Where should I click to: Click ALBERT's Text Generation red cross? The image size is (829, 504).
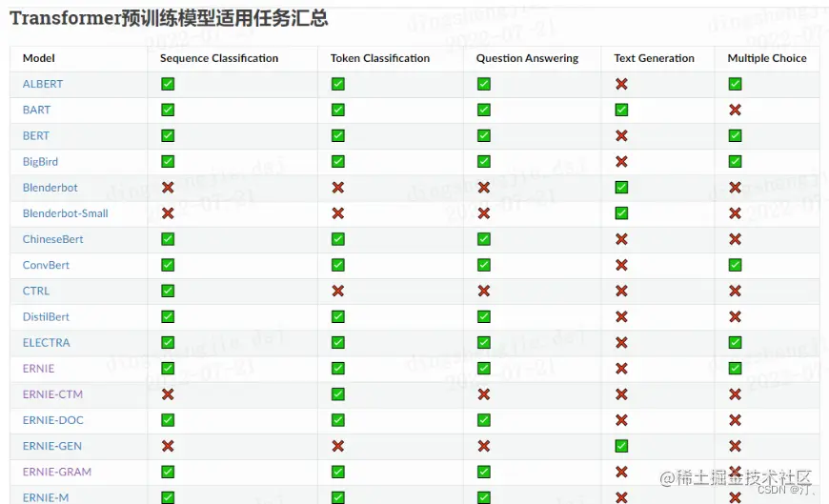(x=621, y=84)
